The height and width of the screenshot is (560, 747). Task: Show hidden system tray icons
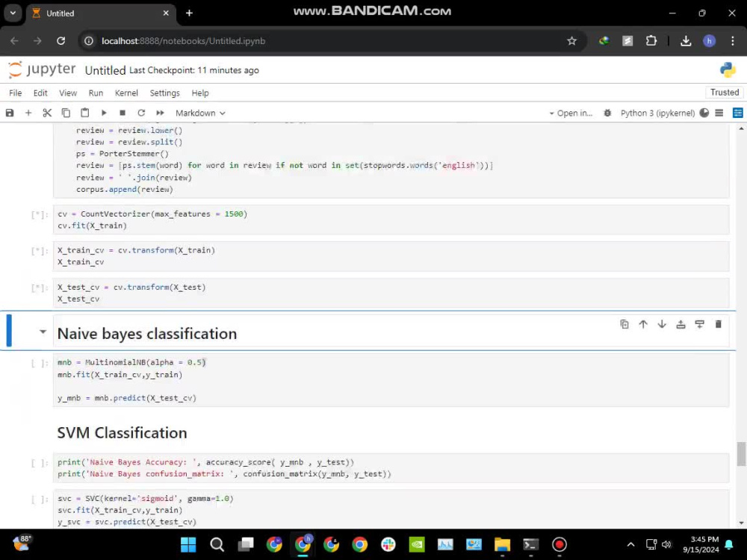(630, 544)
